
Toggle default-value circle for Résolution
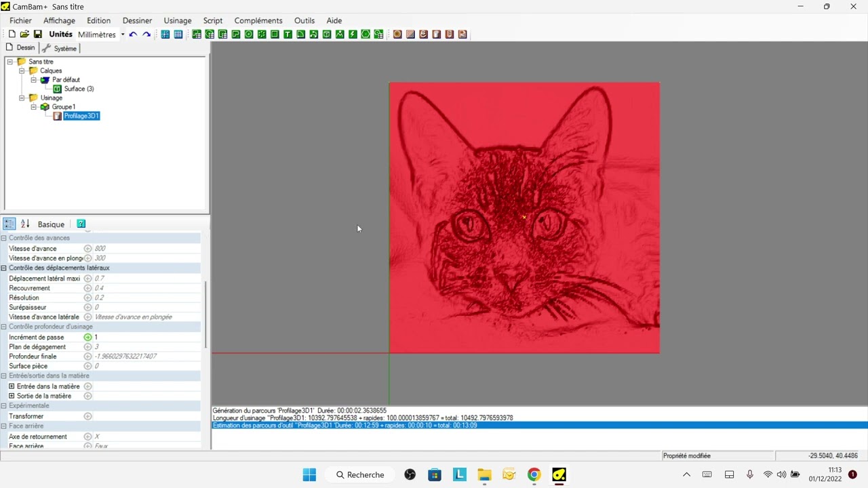coord(87,298)
